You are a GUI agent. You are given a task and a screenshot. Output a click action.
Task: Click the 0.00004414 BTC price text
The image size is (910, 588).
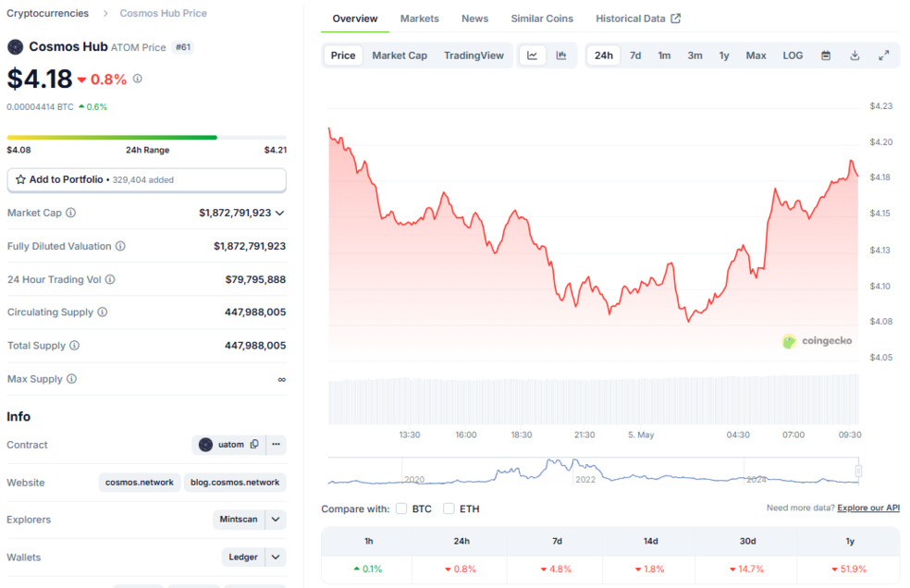click(x=40, y=107)
